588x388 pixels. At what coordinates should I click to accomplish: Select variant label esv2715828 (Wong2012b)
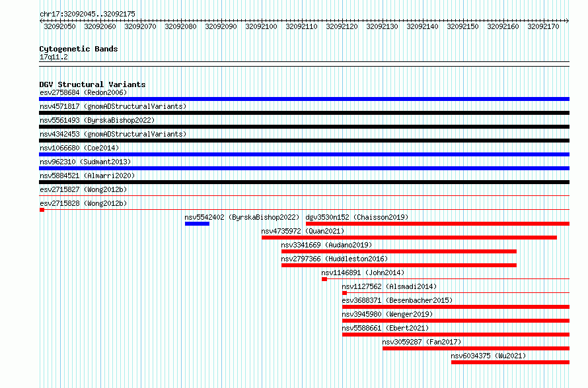tap(83, 203)
